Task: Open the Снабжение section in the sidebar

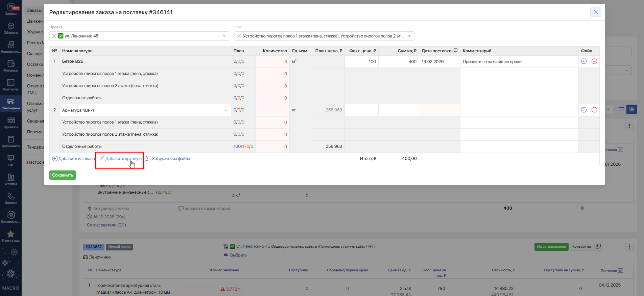Action: (11, 104)
